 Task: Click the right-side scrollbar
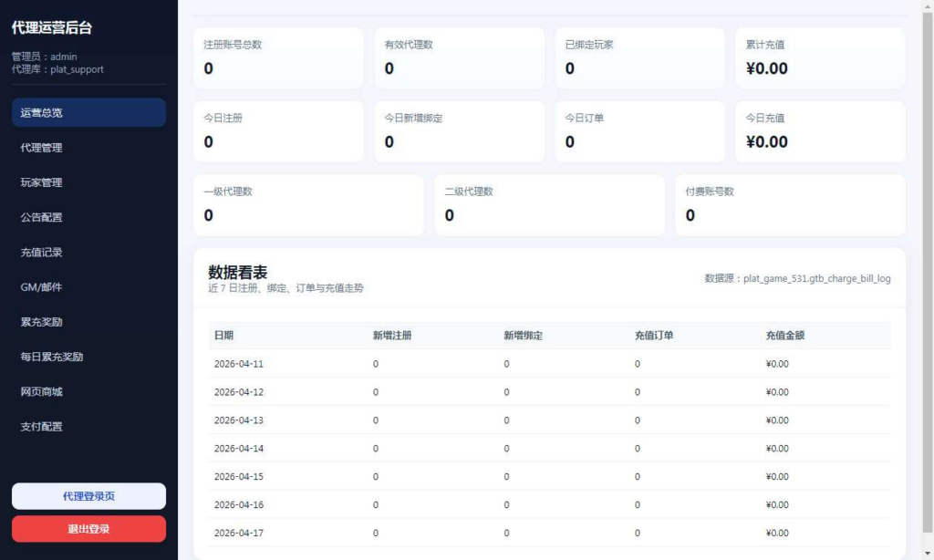click(x=929, y=274)
